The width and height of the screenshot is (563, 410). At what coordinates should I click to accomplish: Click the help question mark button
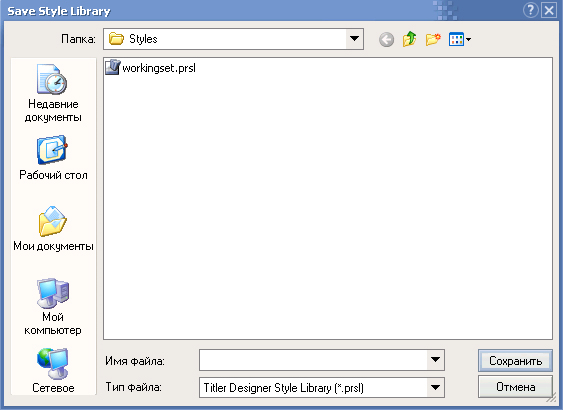pyautogui.click(x=531, y=10)
